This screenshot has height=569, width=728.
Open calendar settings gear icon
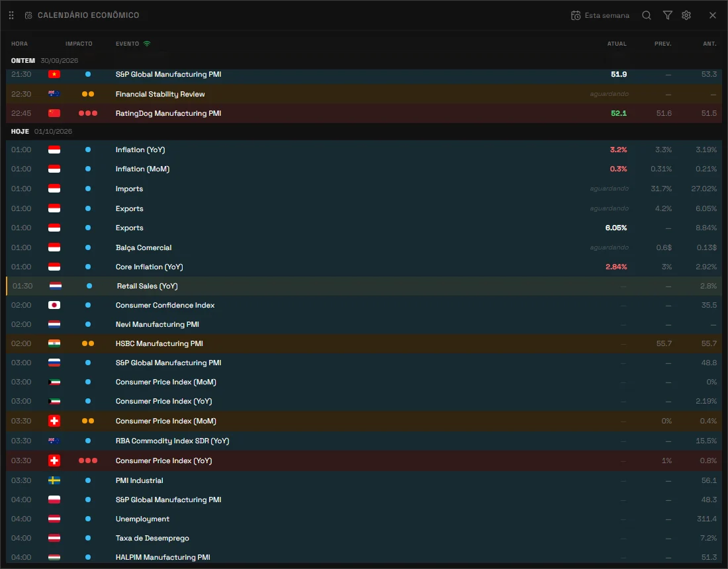coord(686,15)
